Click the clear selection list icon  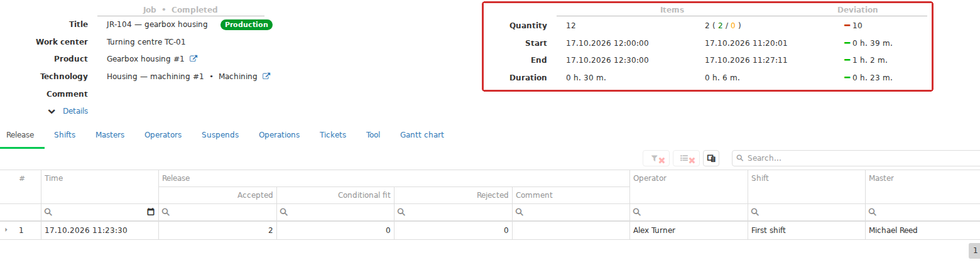pyautogui.click(x=686, y=158)
